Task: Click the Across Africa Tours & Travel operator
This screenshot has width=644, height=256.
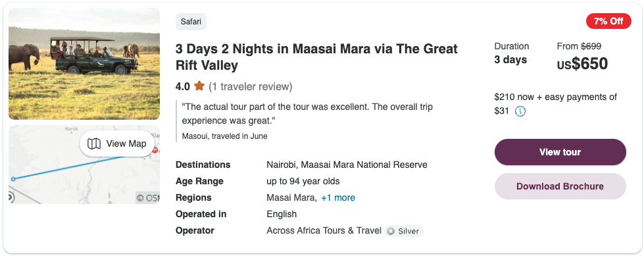Action: click(324, 230)
